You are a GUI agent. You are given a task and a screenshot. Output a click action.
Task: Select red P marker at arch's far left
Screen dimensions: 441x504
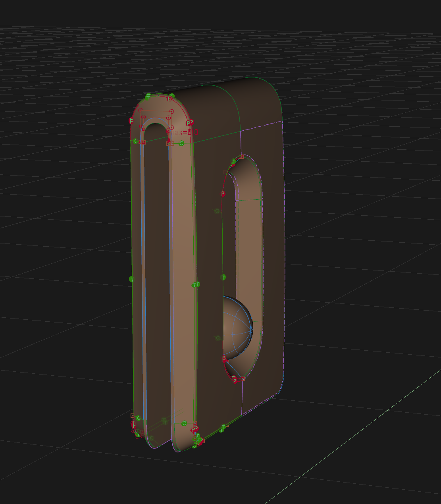point(131,120)
